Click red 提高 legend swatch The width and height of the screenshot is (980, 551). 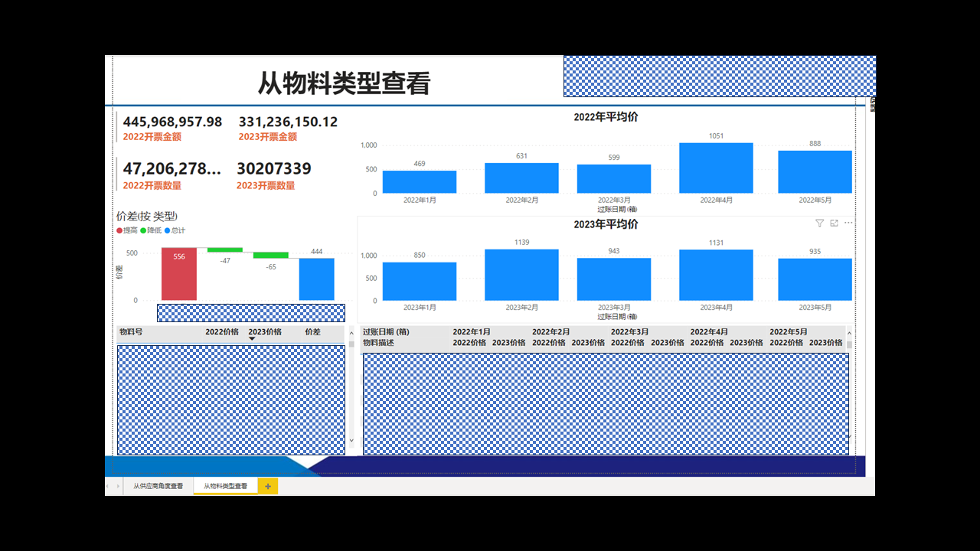click(119, 230)
